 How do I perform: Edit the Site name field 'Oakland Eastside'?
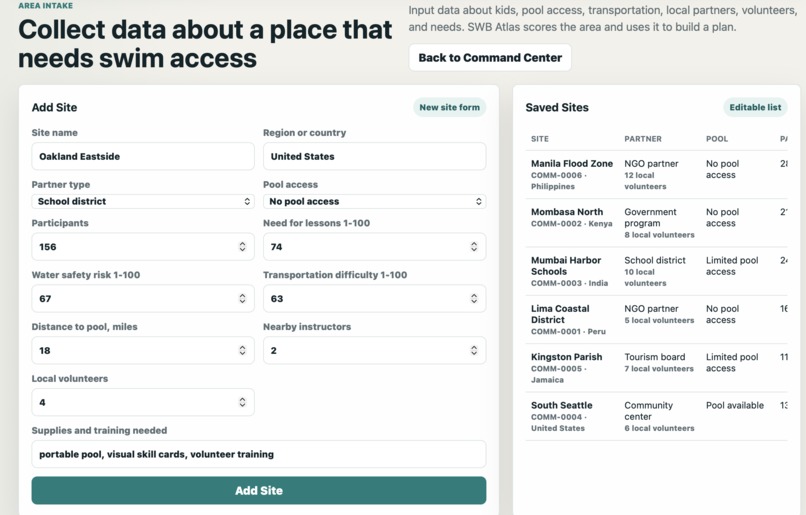point(143,156)
